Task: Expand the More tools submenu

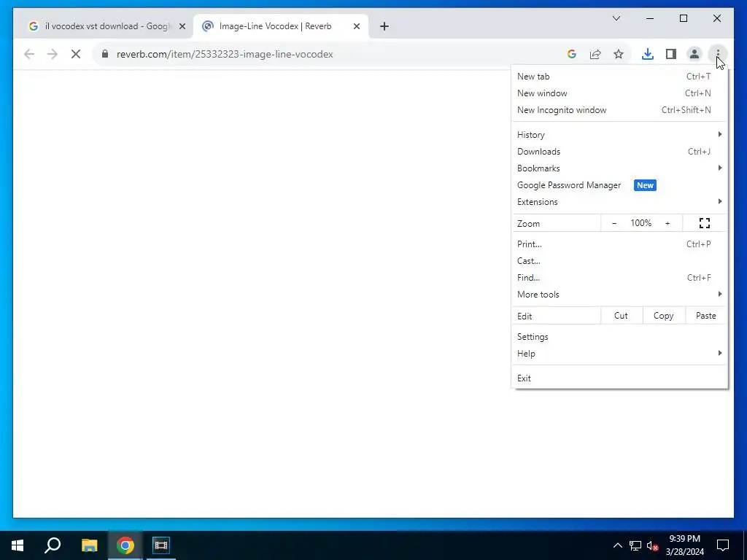Action: coord(619,295)
